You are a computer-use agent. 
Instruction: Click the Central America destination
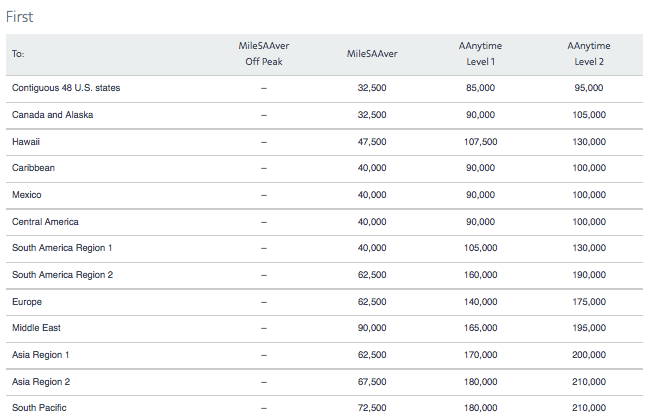pyautogui.click(x=45, y=222)
